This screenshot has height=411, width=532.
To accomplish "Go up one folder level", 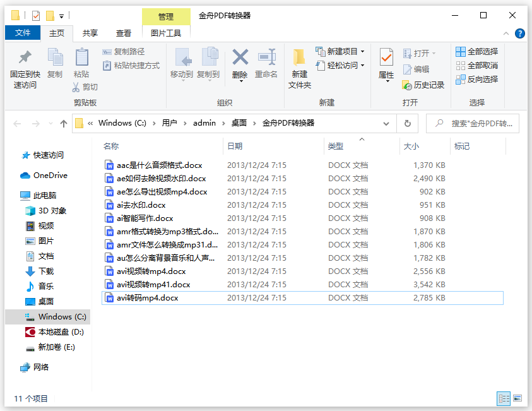I will coord(64,124).
